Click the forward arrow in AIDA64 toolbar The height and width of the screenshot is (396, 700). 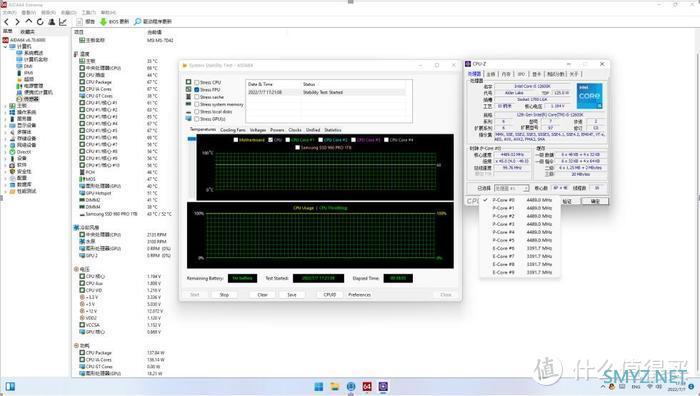(17, 21)
